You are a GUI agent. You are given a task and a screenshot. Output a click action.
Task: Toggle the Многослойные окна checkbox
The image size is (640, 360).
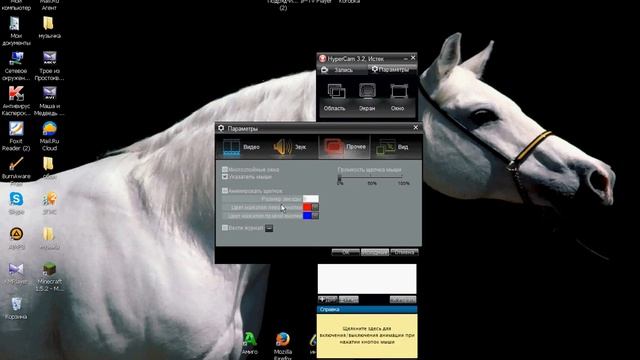point(224,169)
